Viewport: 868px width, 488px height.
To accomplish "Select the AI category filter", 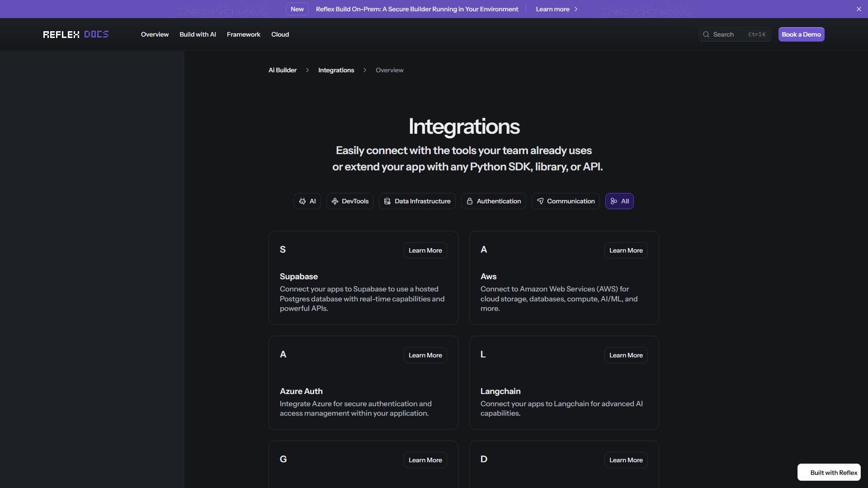I will coord(307,201).
